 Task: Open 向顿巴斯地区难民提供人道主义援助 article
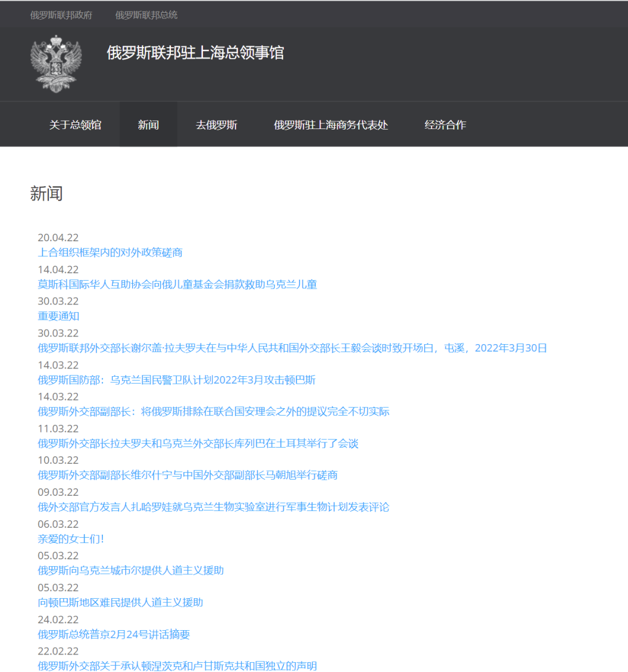click(120, 602)
